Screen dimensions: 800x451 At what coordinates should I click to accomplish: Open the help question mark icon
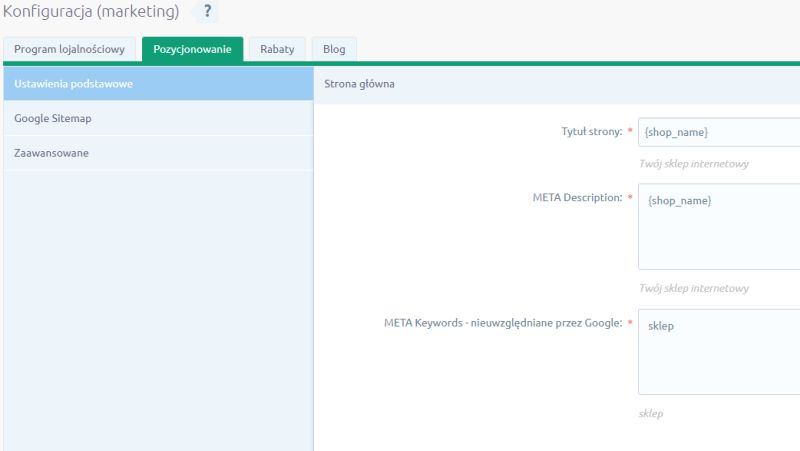click(x=207, y=11)
